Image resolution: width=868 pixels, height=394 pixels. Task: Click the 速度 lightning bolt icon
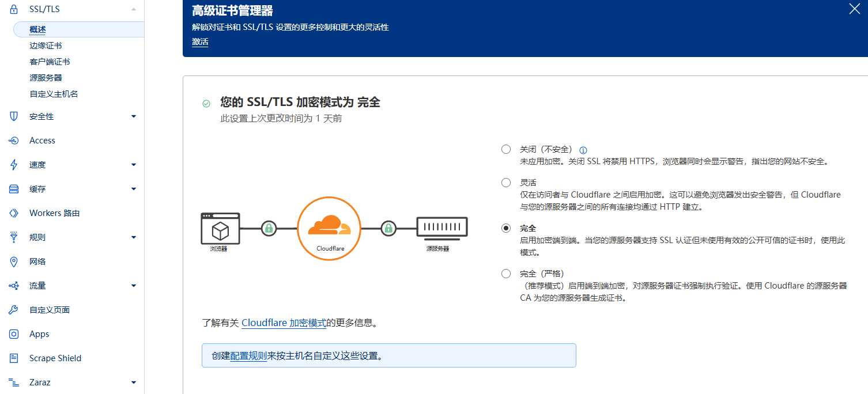(14, 165)
